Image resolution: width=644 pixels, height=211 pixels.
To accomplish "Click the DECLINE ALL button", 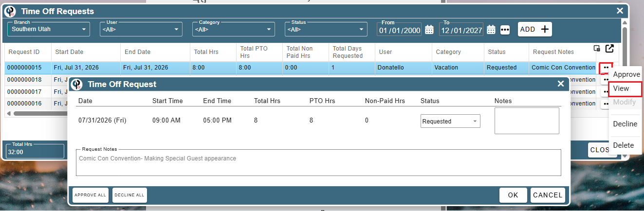I will pyautogui.click(x=129, y=195).
